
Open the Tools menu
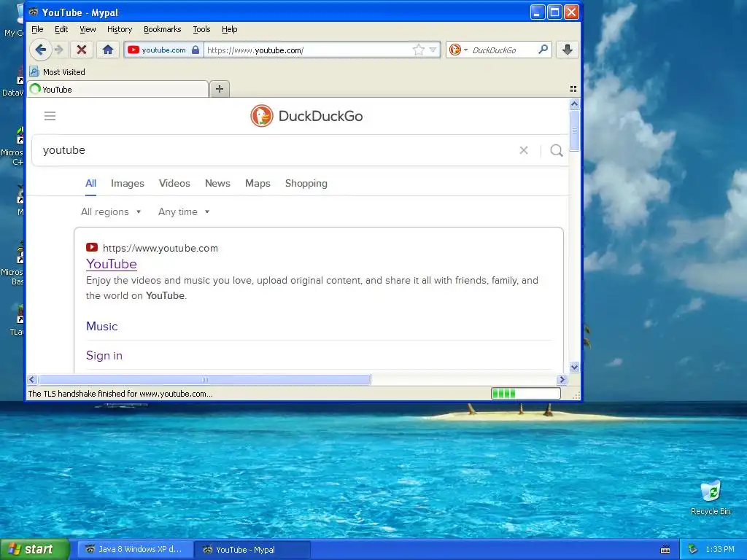pyautogui.click(x=201, y=29)
